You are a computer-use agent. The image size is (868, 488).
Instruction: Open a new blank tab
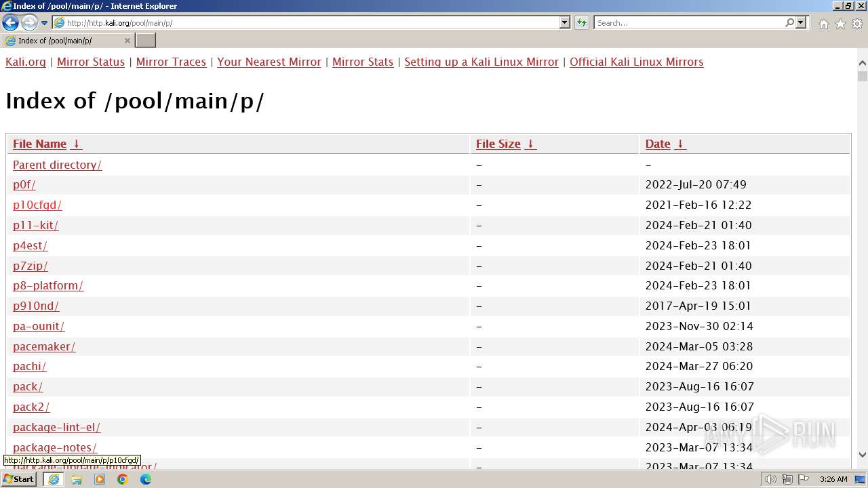point(146,41)
